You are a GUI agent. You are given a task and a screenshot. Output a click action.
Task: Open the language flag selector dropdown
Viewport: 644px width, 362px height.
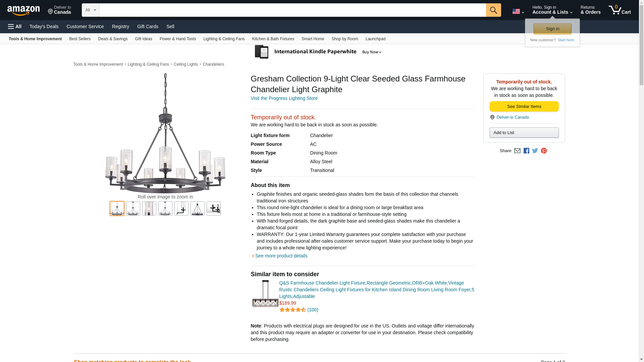[x=518, y=11]
